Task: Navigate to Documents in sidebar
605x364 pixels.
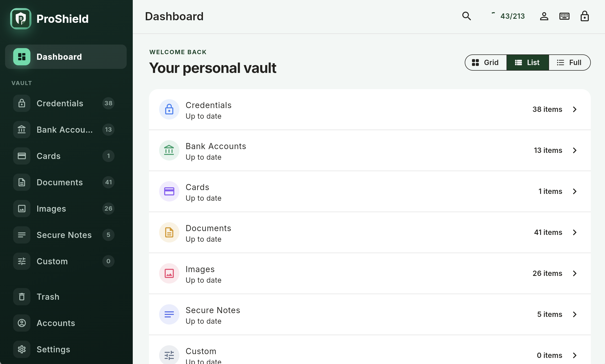Action: pos(66,182)
